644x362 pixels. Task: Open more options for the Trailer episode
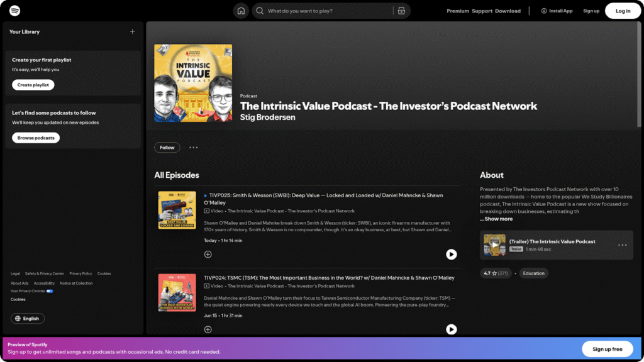[x=622, y=245]
